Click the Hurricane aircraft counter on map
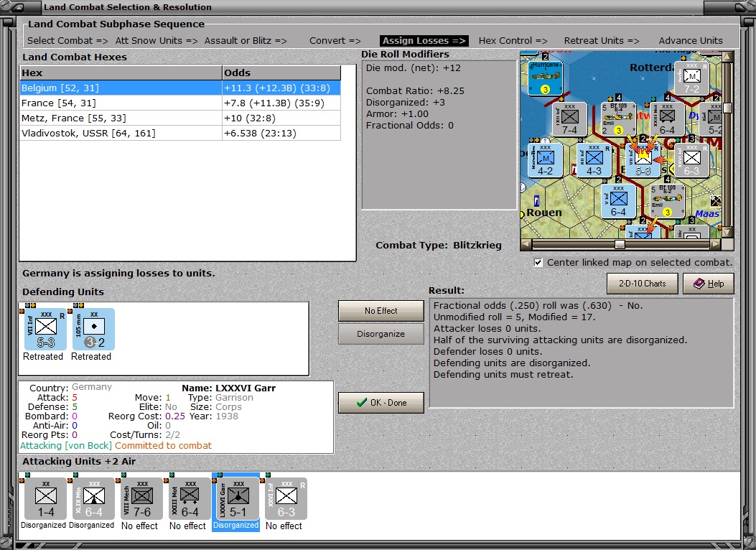 [546, 78]
